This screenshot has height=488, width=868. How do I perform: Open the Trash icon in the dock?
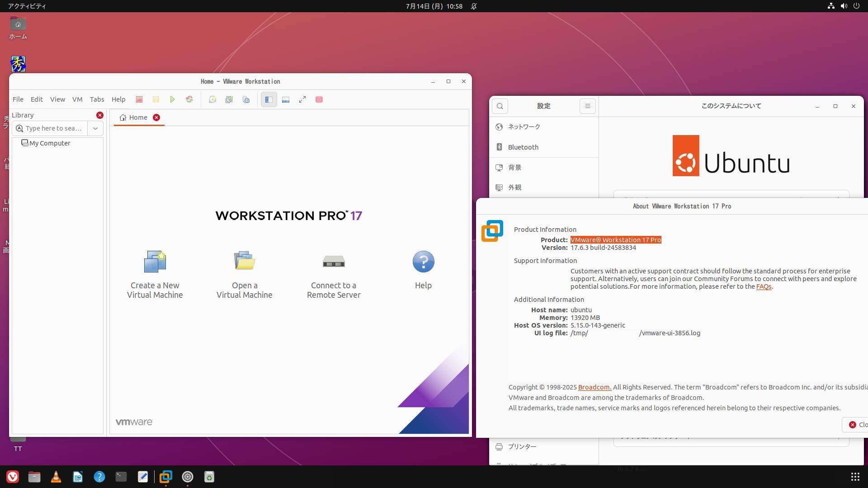pos(209,477)
